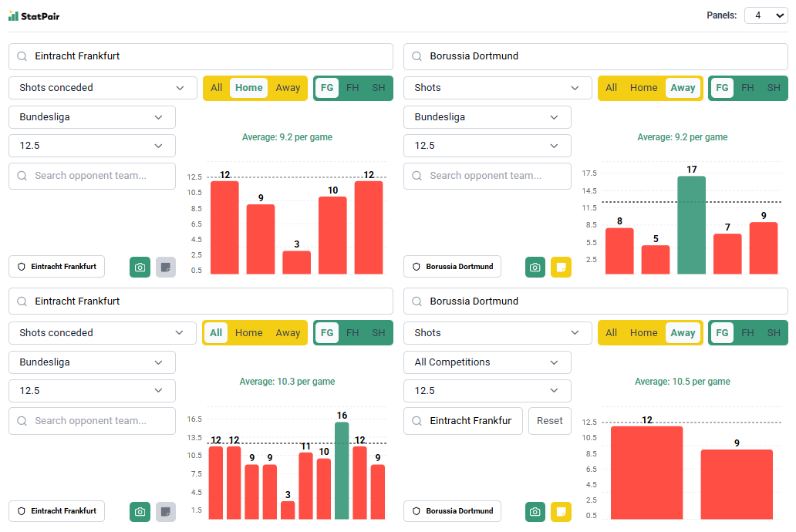Switch to SH in bottom-right Dortmund panel
The width and height of the screenshot is (796, 532).
click(774, 333)
